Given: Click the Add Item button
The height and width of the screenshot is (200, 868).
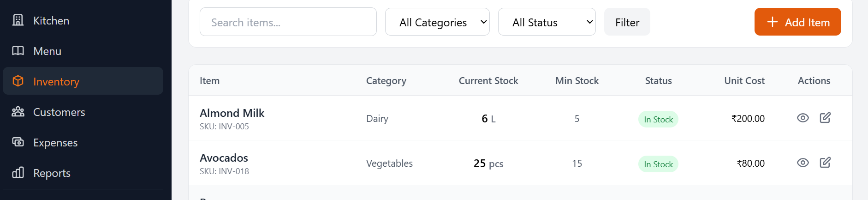Looking at the screenshot, I should [797, 22].
